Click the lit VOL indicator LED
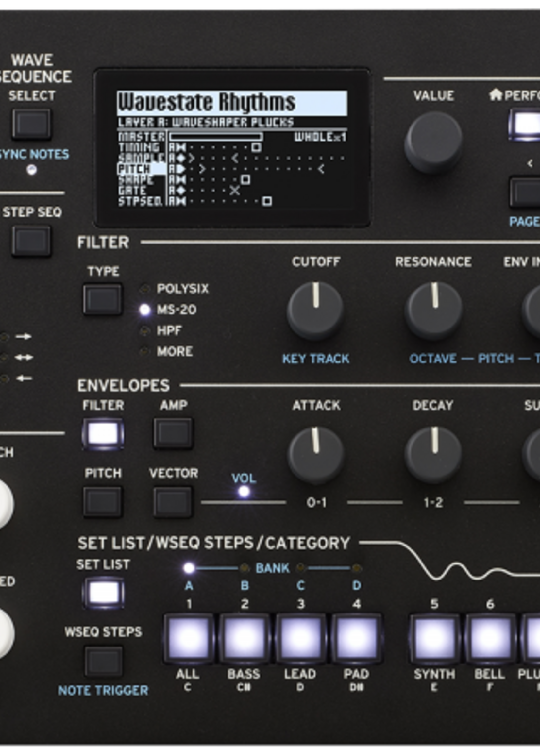The image size is (540, 756). (x=244, y=491)
